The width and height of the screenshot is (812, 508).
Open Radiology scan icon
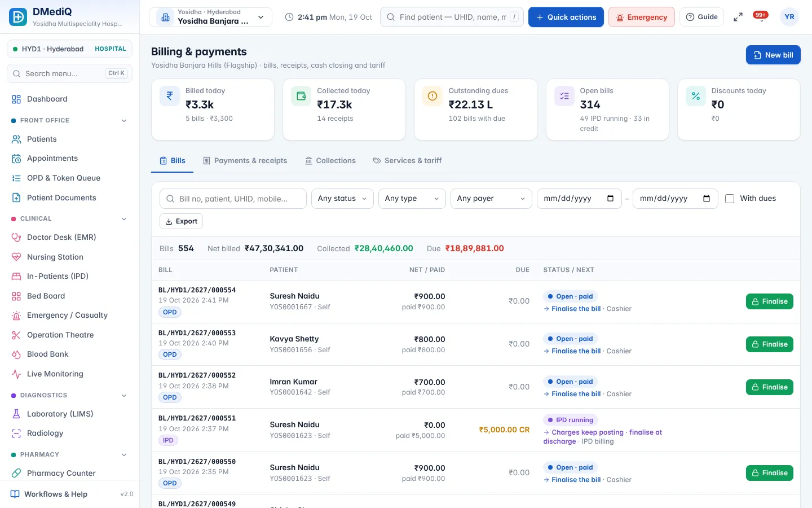(16, 433)
